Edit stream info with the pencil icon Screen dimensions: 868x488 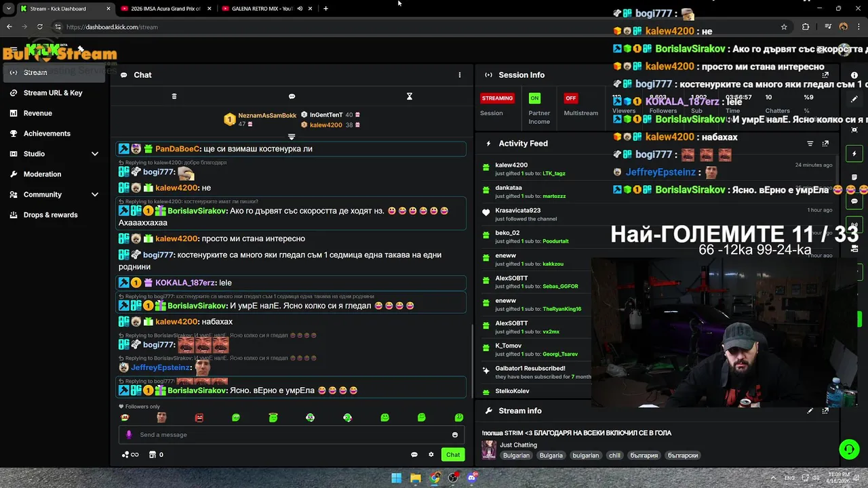pos(810,411)
